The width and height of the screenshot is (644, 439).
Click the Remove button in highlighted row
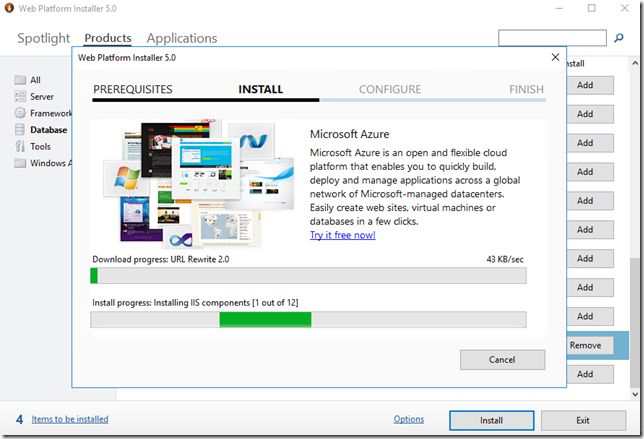point(590,345)
